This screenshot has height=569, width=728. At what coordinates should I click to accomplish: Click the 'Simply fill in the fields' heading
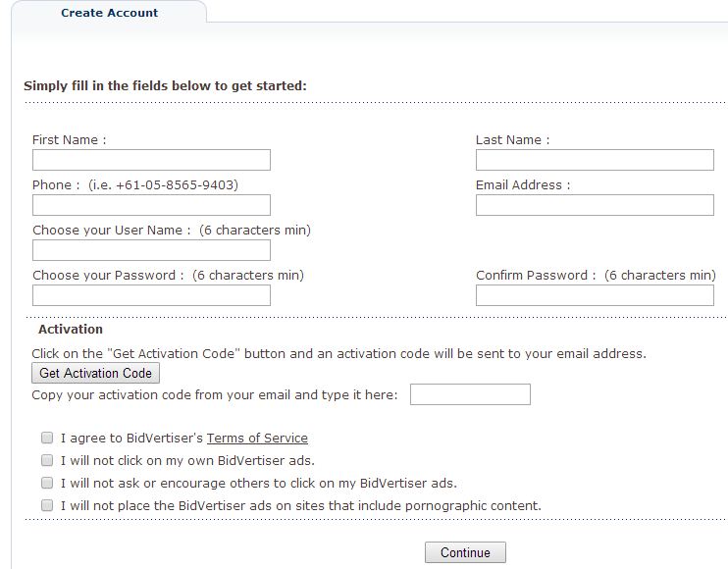[165, 85]
